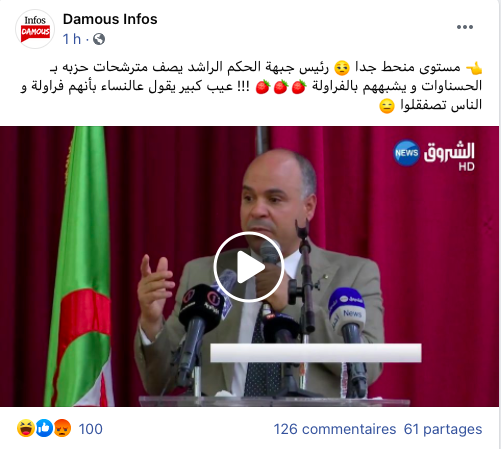The height and width of the screenshot is (449, 501).
Task: Click the laughing Haha reaction icon
Action: pyautogui.click(x=26, y=428)
